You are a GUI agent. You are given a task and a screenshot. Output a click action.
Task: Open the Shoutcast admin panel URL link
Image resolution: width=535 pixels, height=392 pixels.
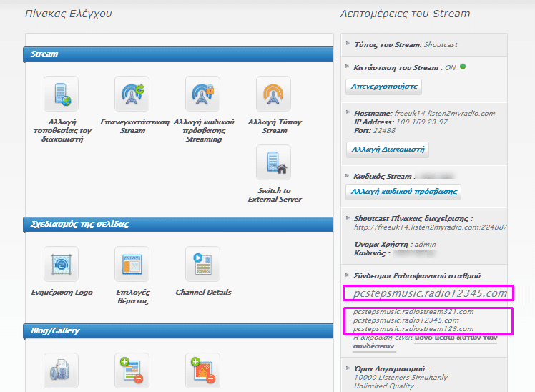(x=431, y=227)
